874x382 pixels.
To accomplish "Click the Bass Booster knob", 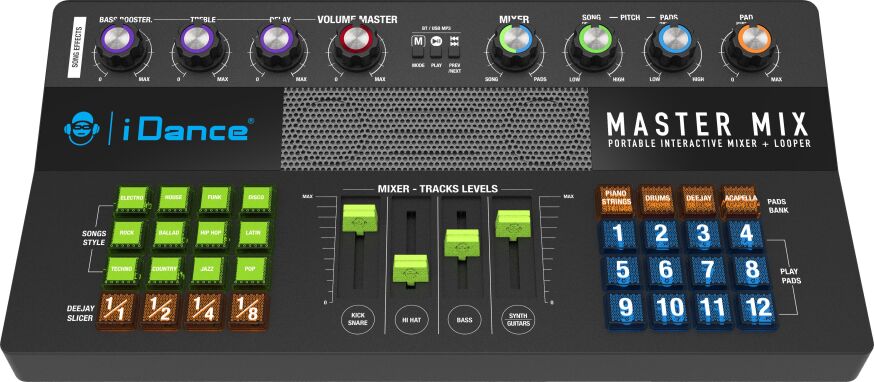I will coord(120,45).
